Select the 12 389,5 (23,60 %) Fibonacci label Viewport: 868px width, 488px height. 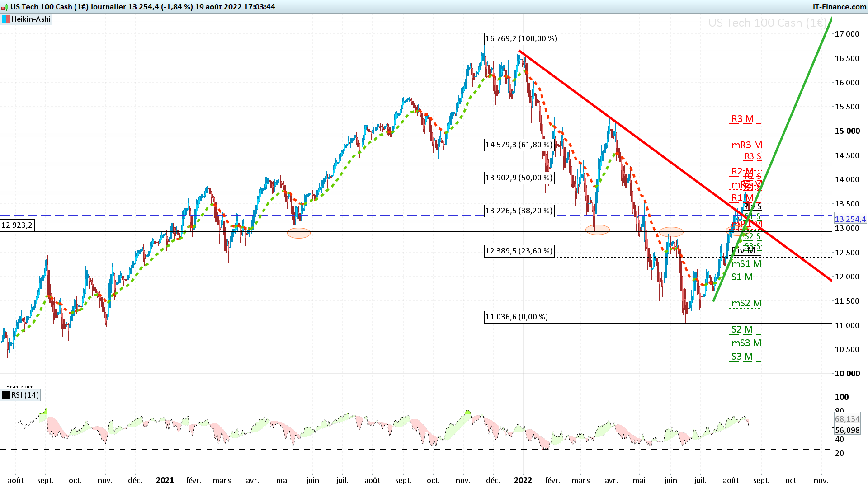pos(519,251)
